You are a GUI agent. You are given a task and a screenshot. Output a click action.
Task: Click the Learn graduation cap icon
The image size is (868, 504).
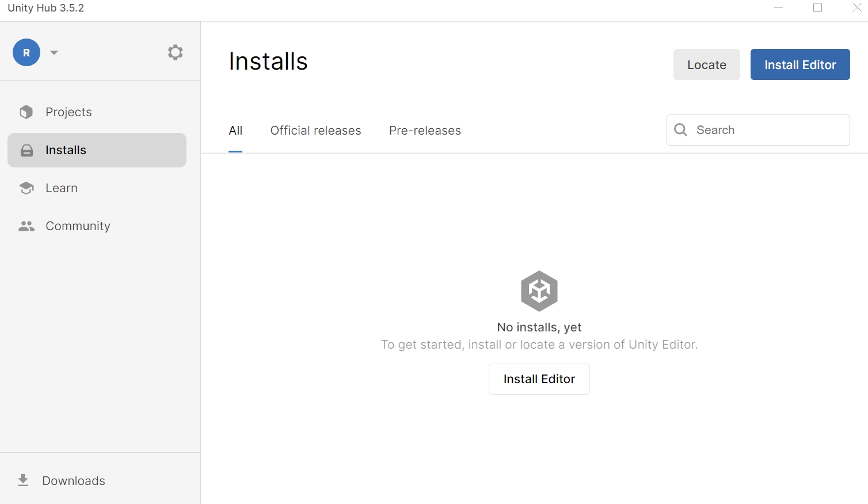[26, 188]
